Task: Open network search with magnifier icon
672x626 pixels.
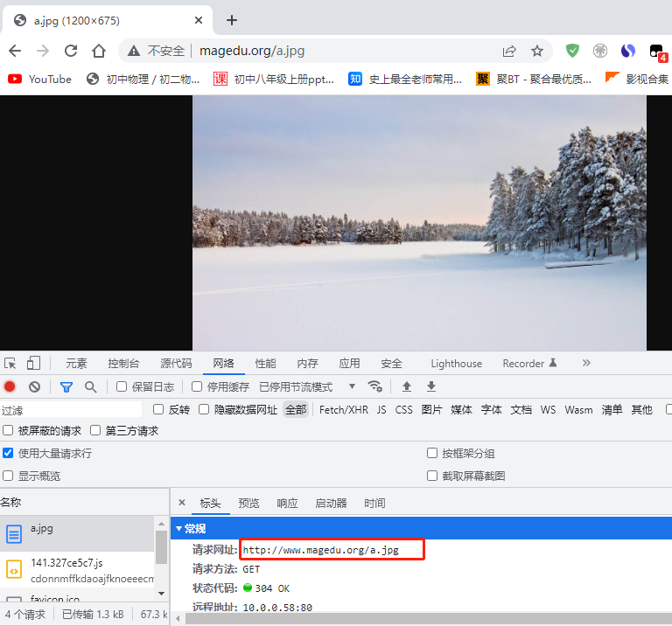Action: [x=90, y=387]
